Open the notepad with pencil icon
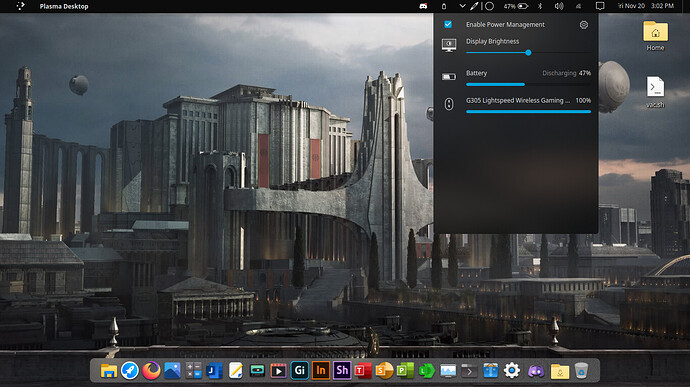Image resolution: width=690 pixels, height=387 pixels. tap(236, 371)
